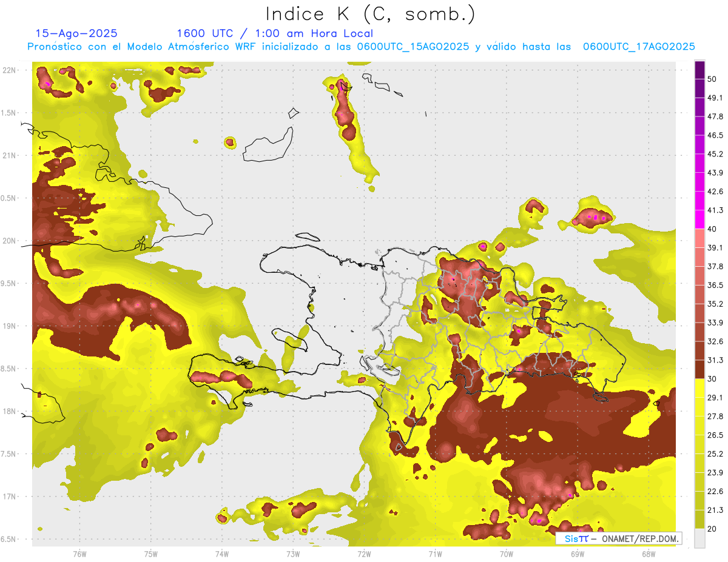Click the "31.3" color scale value

click(715, 360)
